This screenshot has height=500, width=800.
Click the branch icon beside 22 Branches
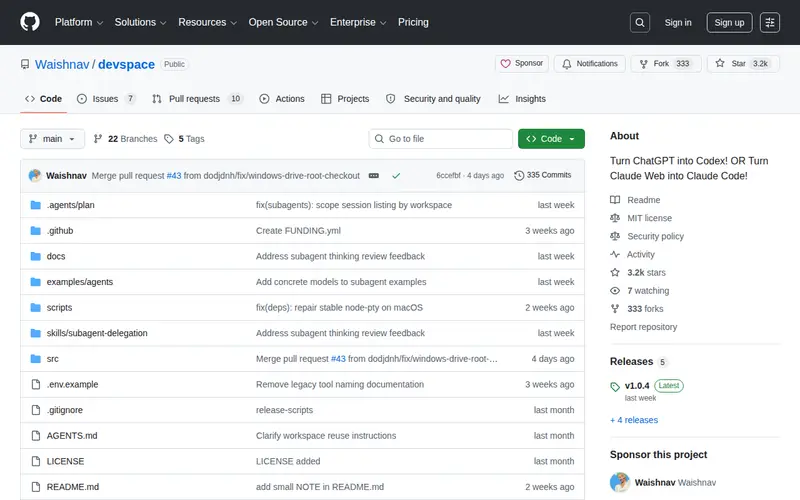pyautogui.click(x=97, y=138)
